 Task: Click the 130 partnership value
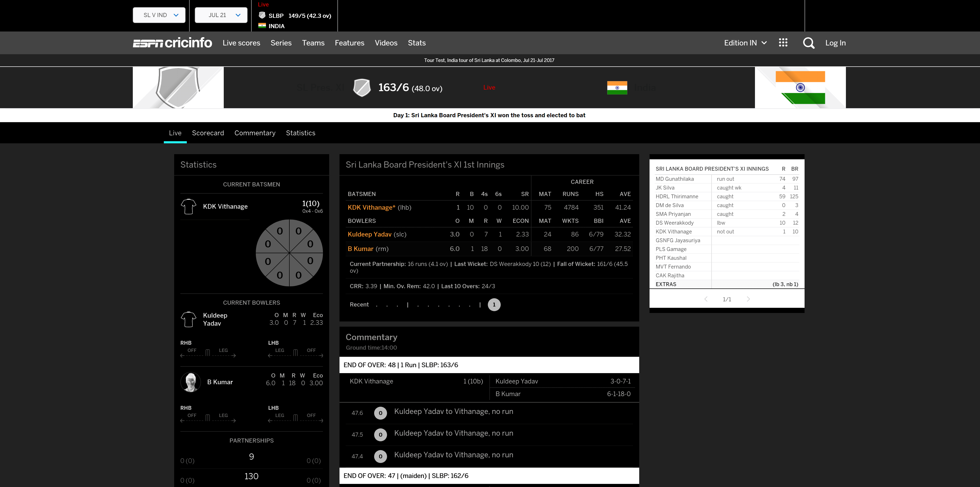[251, 476]
